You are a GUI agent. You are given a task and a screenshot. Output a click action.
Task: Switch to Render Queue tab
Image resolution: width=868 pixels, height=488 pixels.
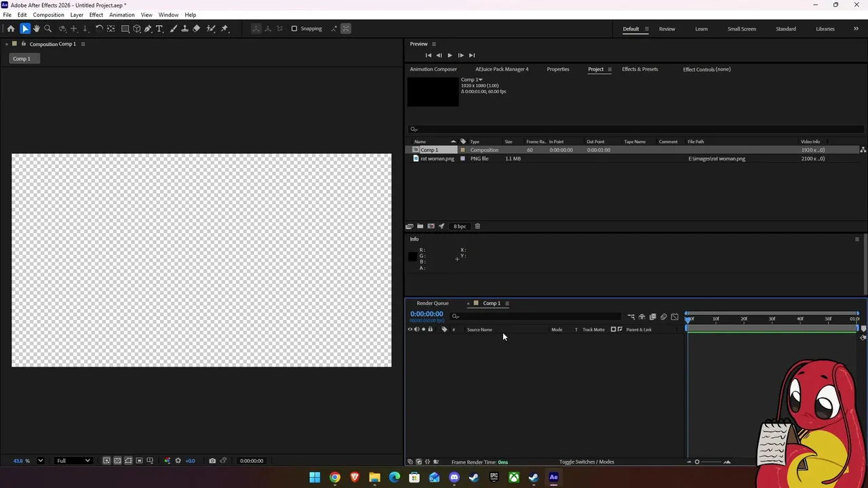point(433,304)
